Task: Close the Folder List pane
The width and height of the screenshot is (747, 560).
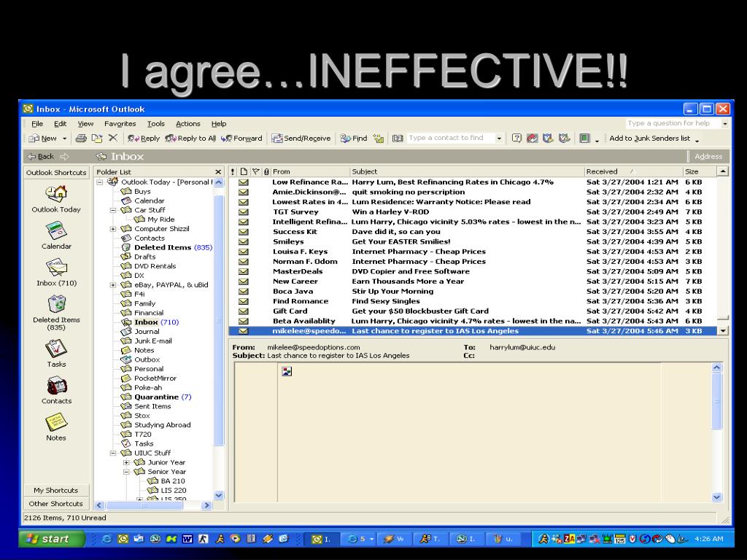Action: pyautogui.click(x=218, y=172)
